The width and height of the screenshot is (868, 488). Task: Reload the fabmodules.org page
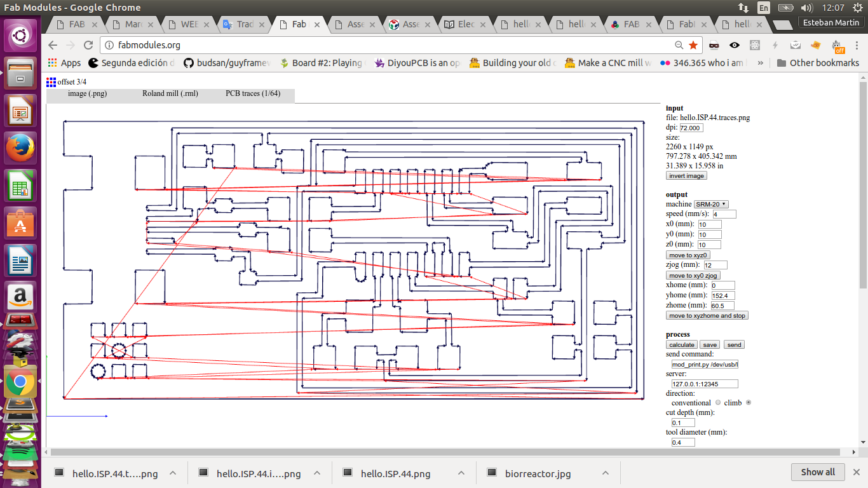click(88, 45)
